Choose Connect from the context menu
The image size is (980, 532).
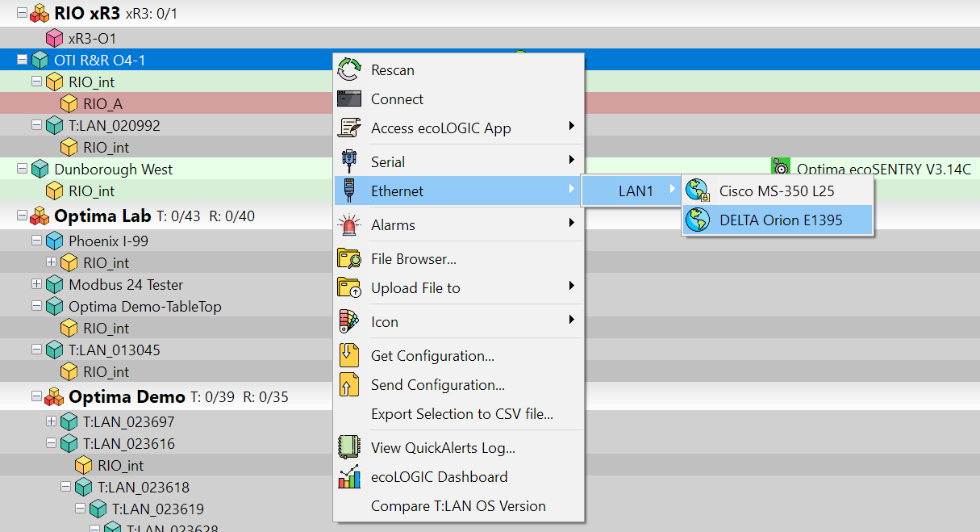(458, 99)
